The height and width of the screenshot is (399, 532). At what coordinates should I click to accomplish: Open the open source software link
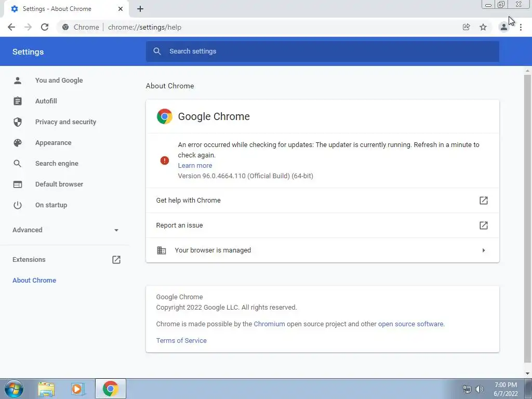[x=410, y=324]
